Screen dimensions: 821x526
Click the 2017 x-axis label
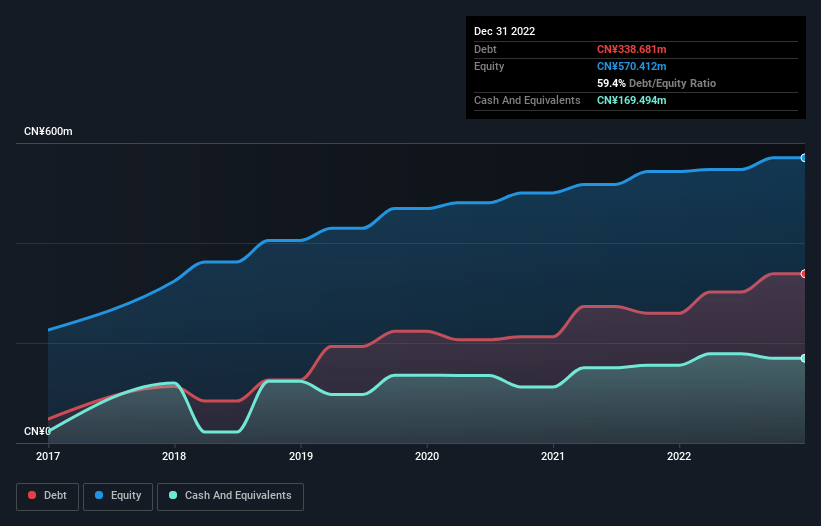tap(48, 456)
